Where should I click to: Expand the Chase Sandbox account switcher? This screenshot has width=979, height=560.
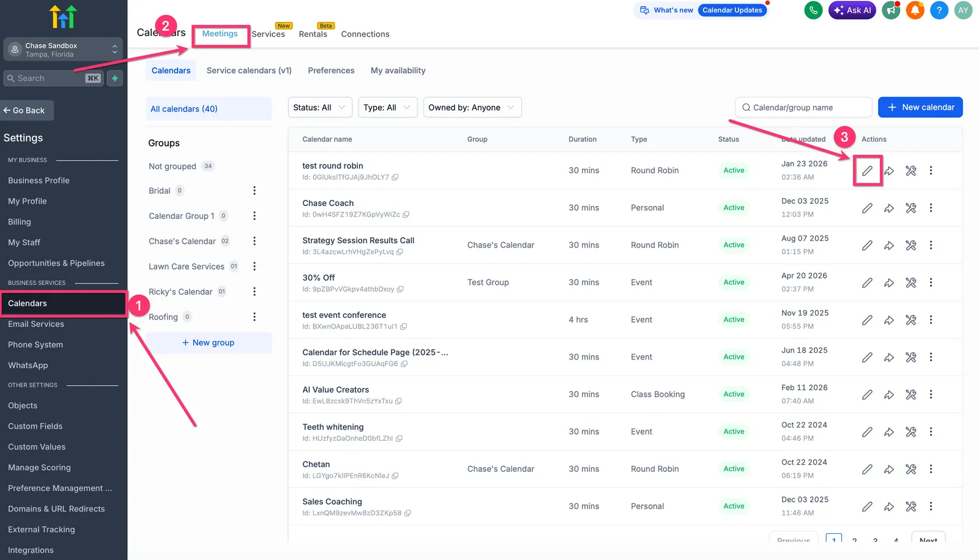[64, 50]
